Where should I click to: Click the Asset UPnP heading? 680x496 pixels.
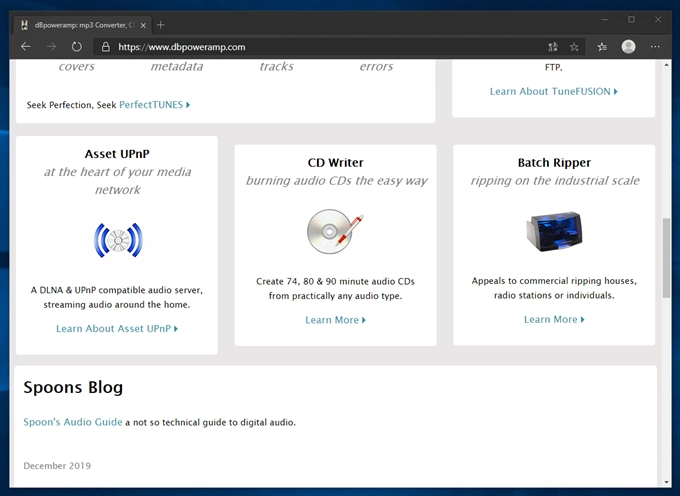tap(117, 154)
